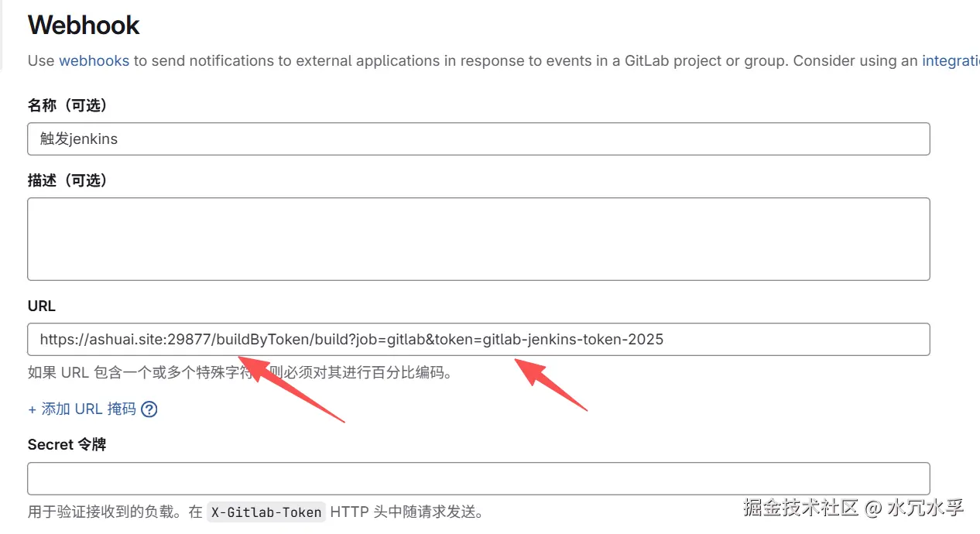Select the X-Gitlab-Token code text
The width and height of the screenshot is (980, 534).
click(266, 512)
